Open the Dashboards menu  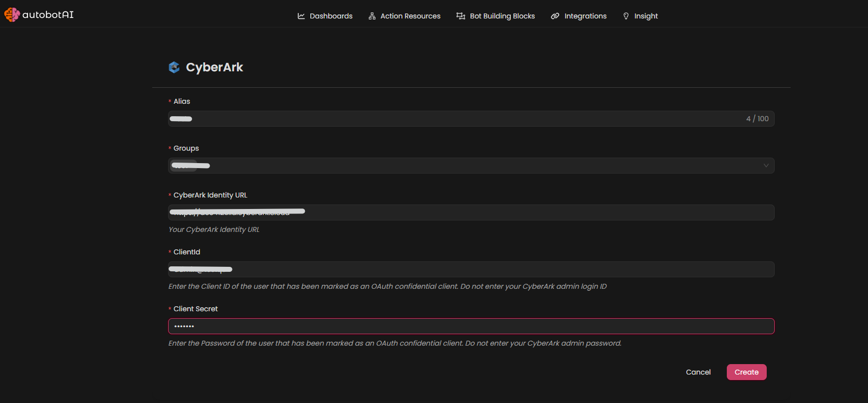[331, 16]
